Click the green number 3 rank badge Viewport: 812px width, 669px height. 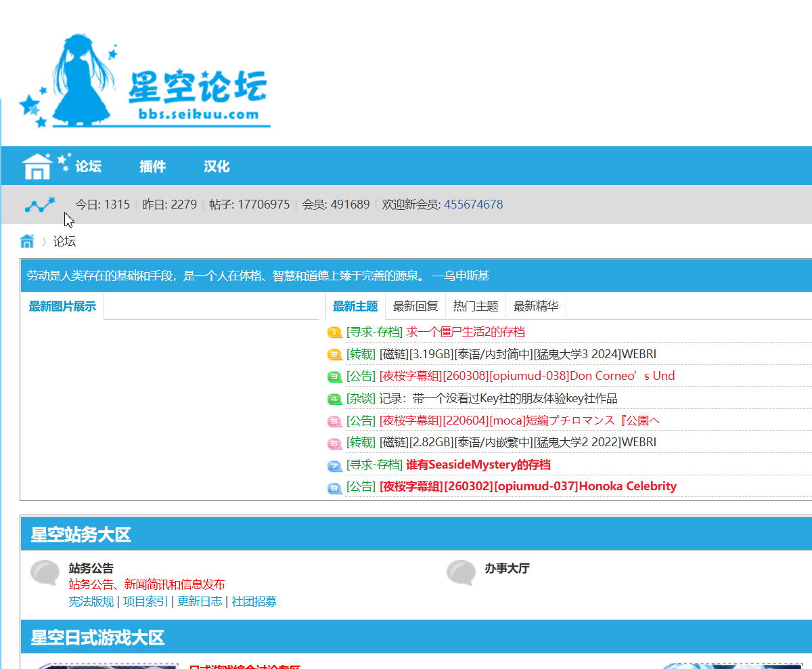coord(334,376)
